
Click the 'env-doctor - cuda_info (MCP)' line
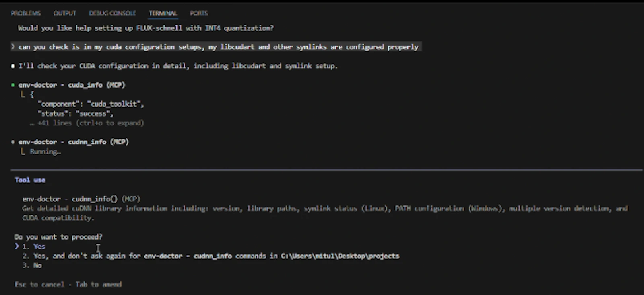pos(72,85)
